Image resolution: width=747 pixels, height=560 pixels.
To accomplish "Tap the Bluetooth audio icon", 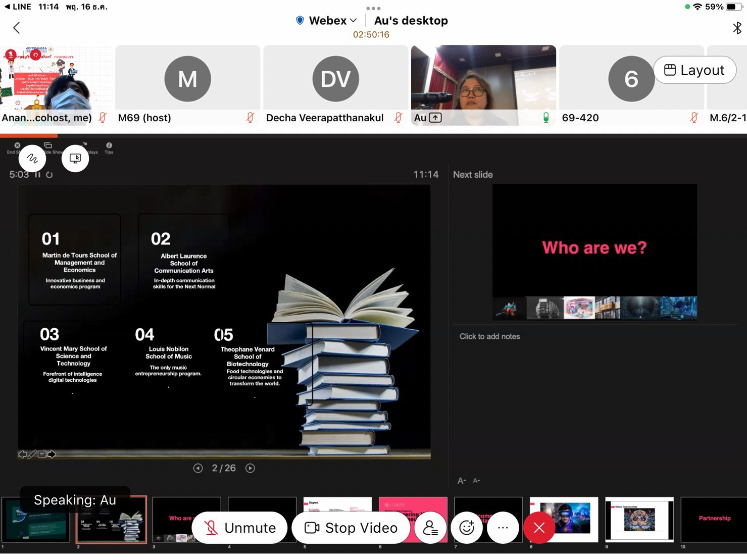I will point(737,28).
